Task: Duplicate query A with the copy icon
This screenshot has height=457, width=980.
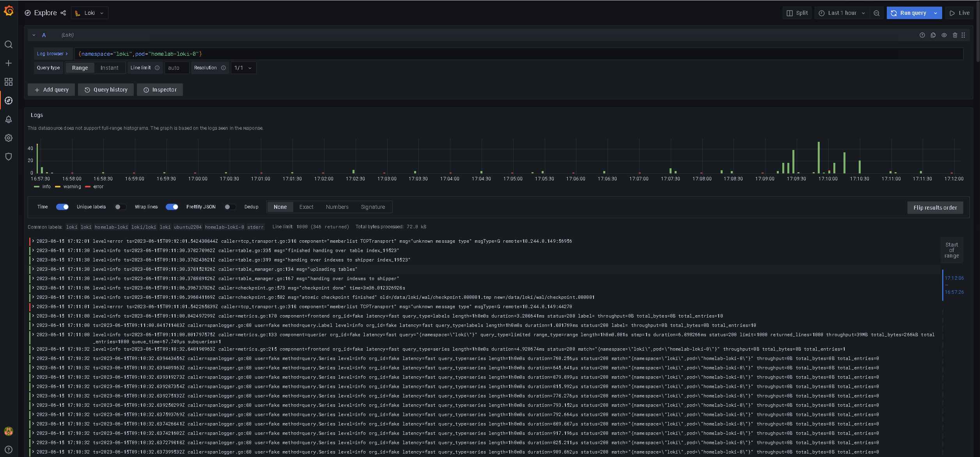Action: pos(933,35)
